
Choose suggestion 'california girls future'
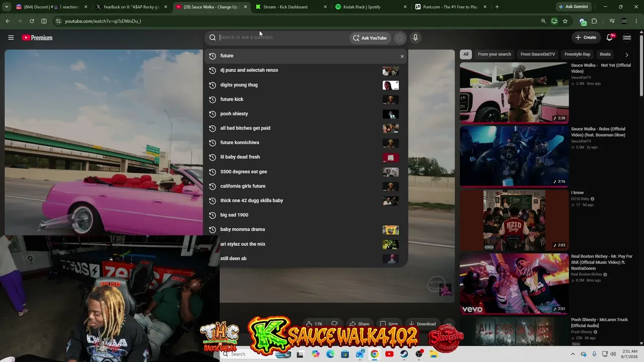(306, 186)
